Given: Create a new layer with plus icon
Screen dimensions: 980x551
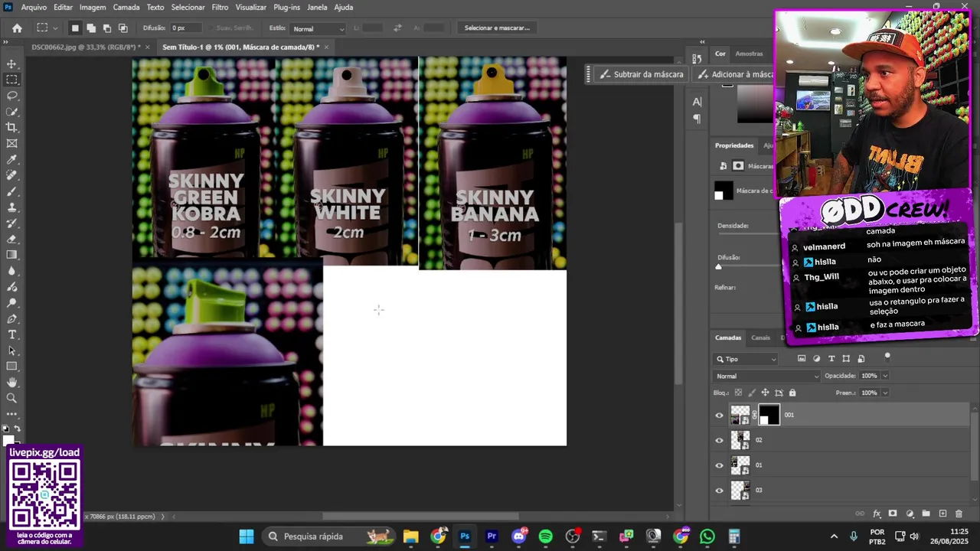Looking at the screenshot, I should coord(942,514).
